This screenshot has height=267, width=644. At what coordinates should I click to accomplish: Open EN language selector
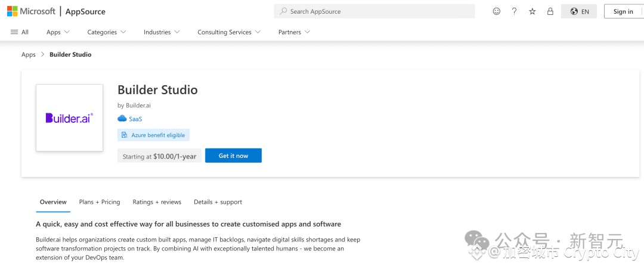click(579, 11)
